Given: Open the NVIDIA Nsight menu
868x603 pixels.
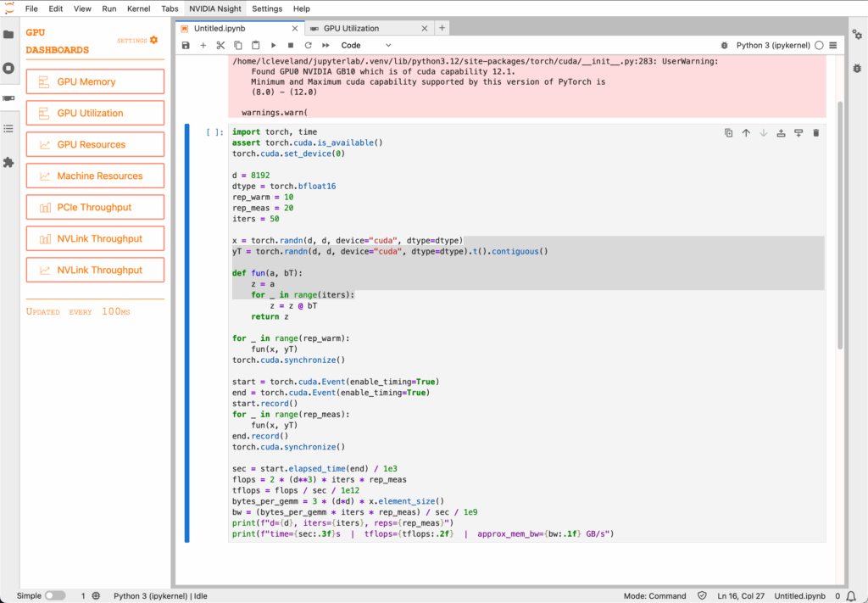Looking at the screenshot, I should pos(214,8).
